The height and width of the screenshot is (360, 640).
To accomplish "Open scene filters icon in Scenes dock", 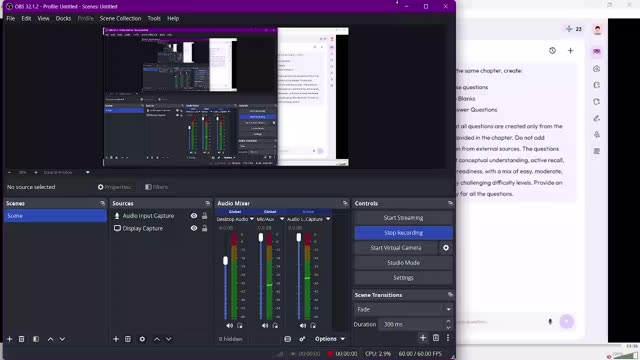I will 36,339.
